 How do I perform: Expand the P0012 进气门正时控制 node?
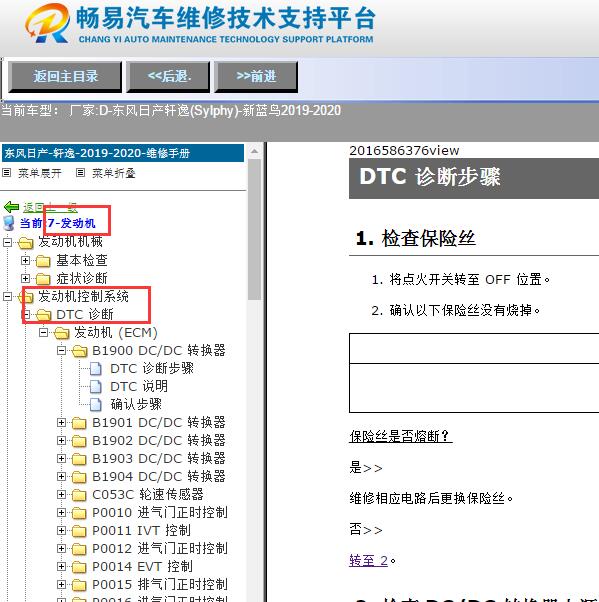click(x=61, y=549)
